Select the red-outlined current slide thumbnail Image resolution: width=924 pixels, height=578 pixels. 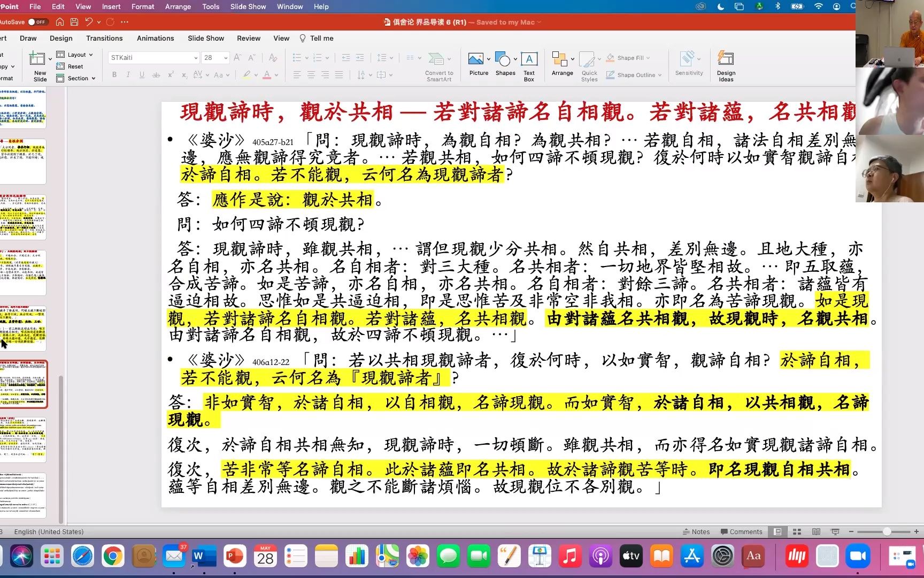click(x=23, y=384)
